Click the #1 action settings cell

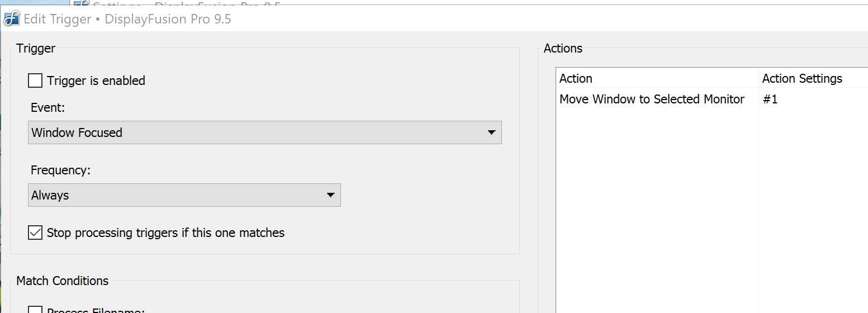[770, 99]
